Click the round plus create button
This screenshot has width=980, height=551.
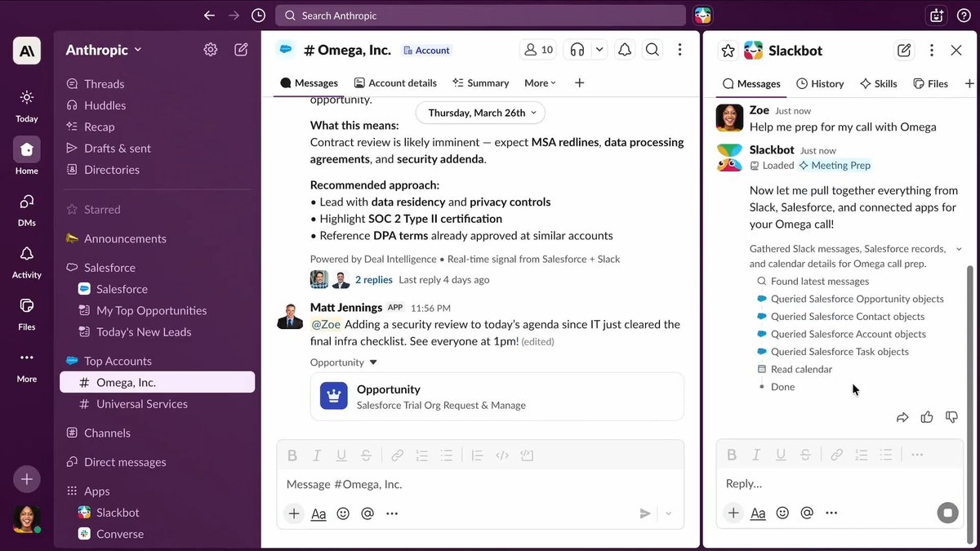point(27,479)
